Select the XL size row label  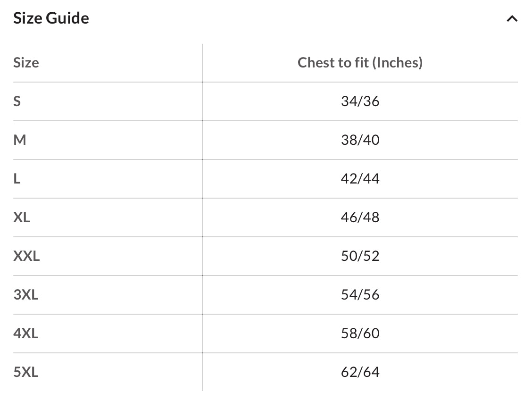click(x=22, y=217)
